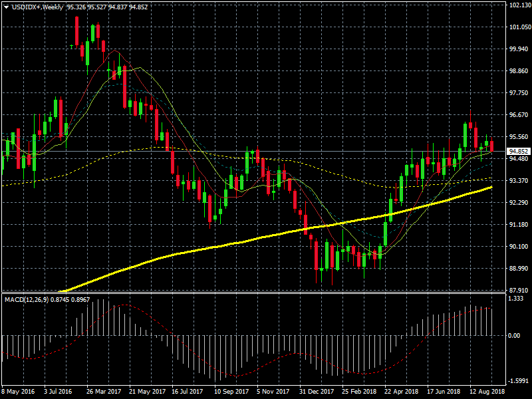Select the 12 Aug 2018 date label
This screenshot has width=532, height=399.
click(x=486, y=392)
